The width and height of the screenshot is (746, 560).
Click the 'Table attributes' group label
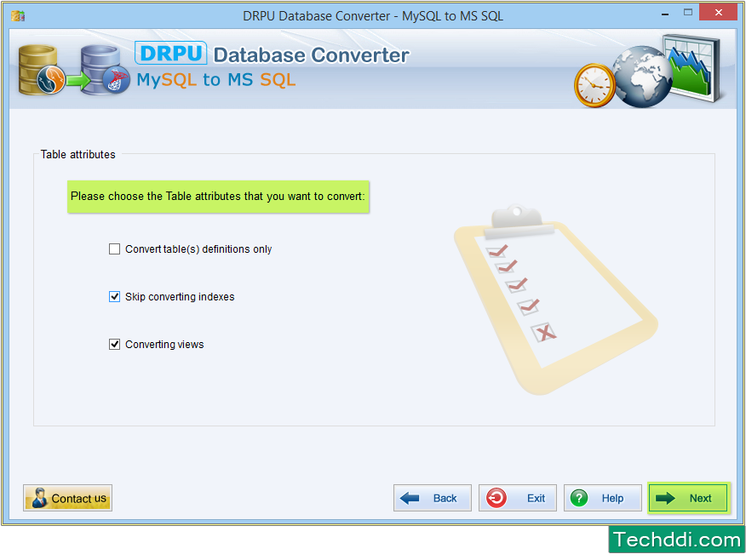(x=78, y=155)
